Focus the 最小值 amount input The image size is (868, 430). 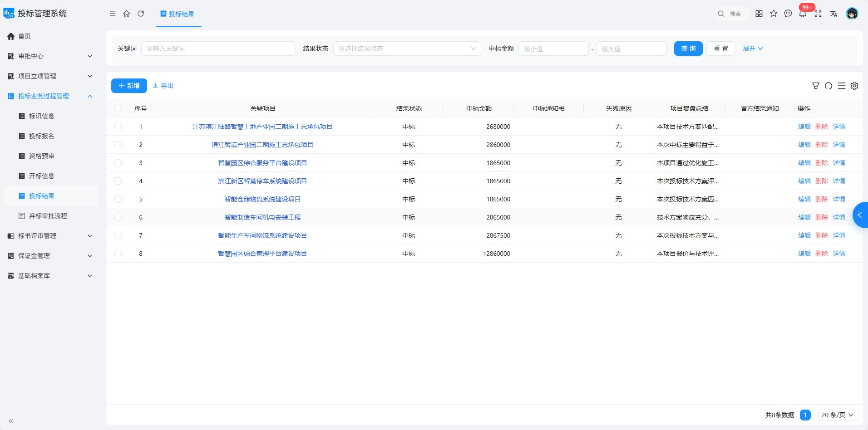(553, 49)
